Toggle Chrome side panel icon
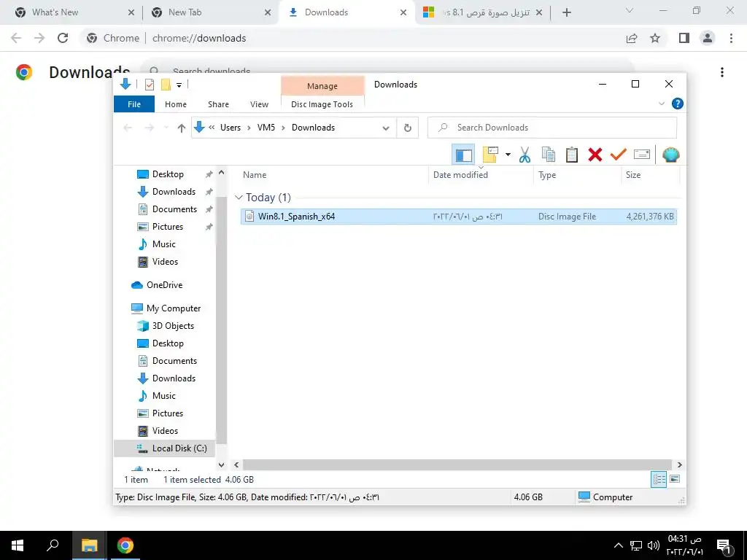This screenshot has width=747, height=560. [684, 38]
